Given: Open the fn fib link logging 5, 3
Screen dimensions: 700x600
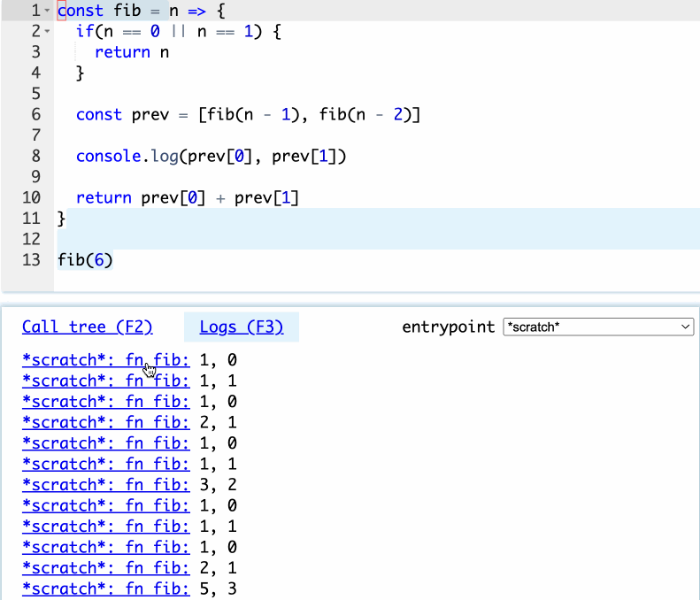Looking at the screenshot, I should [x=105, y=588].
